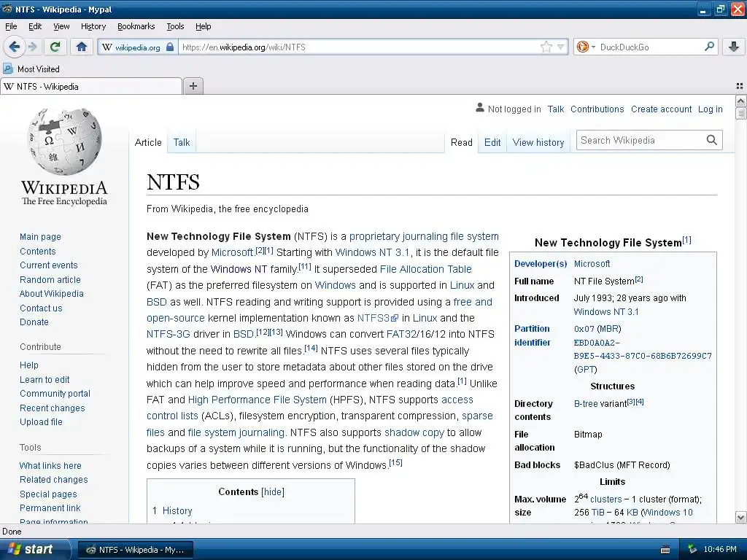Open the Partition identifier infobox link
The image size is (747, 560).
(532, 335)
